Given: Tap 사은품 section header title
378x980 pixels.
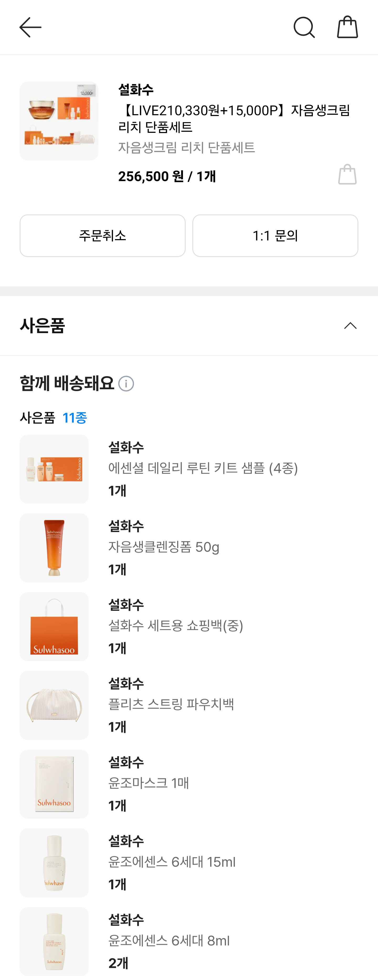Looking at the screenshot, I should pos(42,326).
